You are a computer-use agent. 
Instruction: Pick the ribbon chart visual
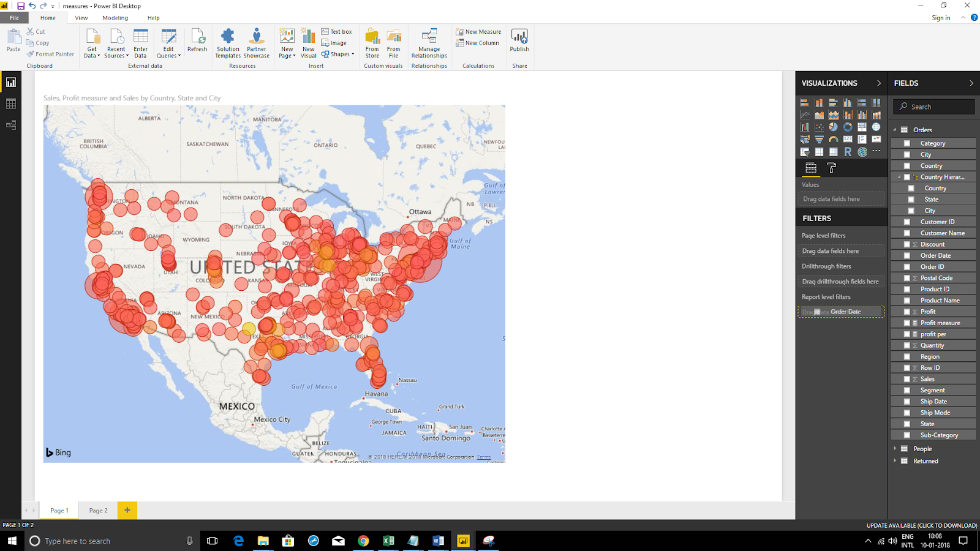click(x=876, y=115)
